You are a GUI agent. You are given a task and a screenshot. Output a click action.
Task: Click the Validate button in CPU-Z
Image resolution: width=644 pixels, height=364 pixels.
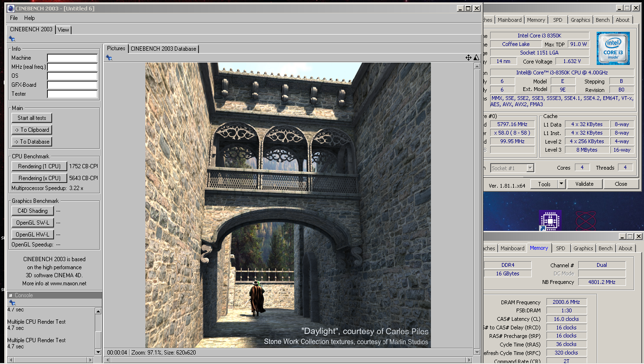(584, 184)
